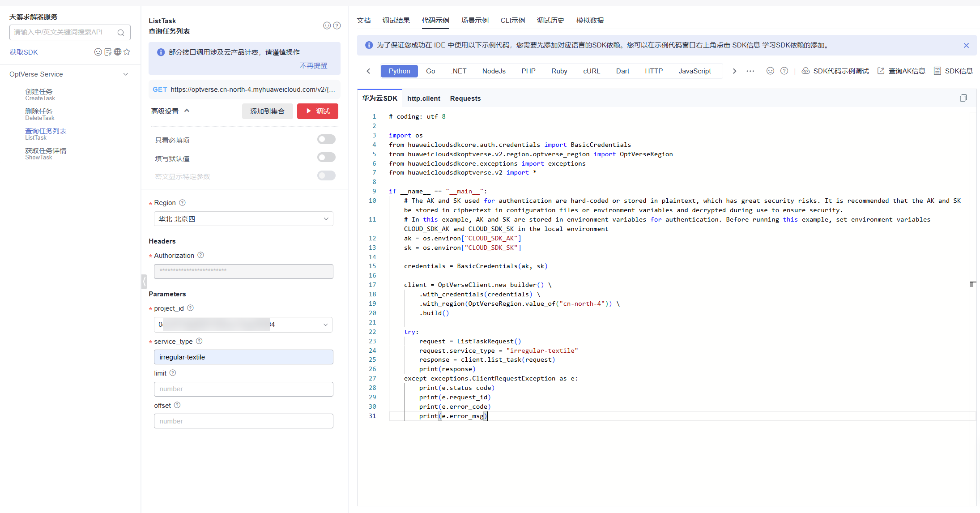Image resolution: width=980 pixels, height=513 pixels.
Task: Select the NodeJs language tab
Action: 494,71
